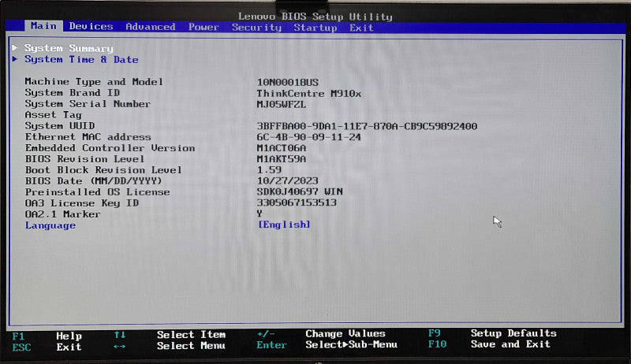631x364 pixels.
Task: Click the Lenovo BIOS Setup Utility title
Action: (315, 17)
